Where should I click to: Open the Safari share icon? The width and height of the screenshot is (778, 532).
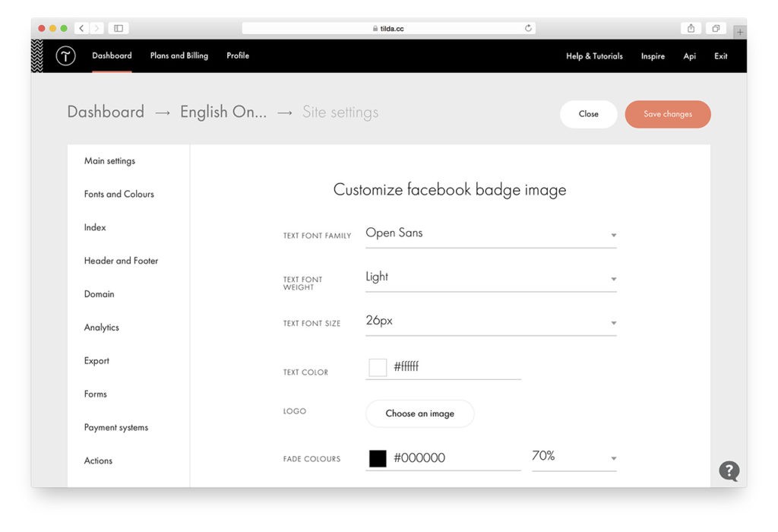[691, 28]
